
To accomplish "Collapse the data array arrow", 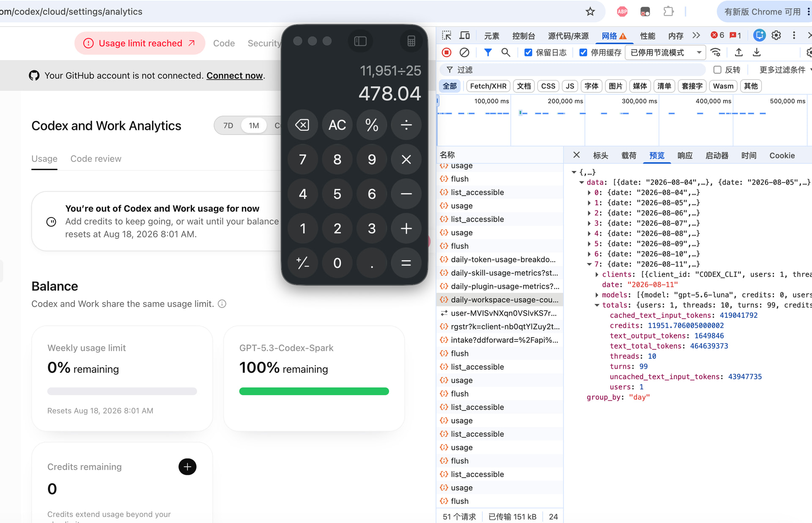I will [x=582, y=182].
